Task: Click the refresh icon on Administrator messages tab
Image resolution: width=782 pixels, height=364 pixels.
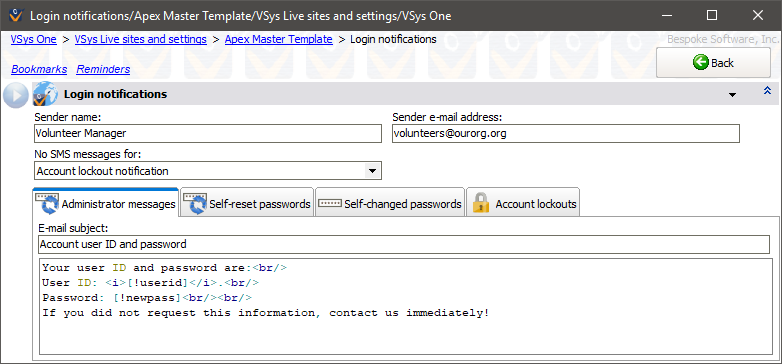Action: point(47,203)
